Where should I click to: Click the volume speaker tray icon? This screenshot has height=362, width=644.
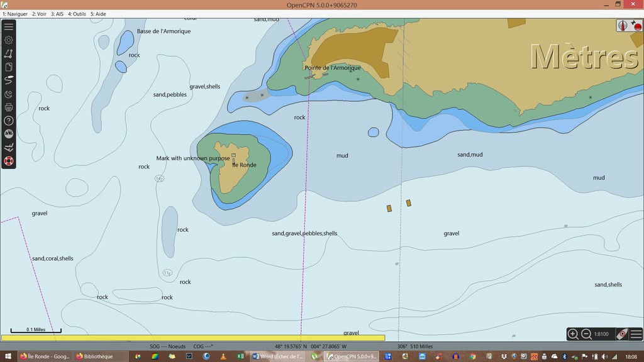[x=604, y=356]
